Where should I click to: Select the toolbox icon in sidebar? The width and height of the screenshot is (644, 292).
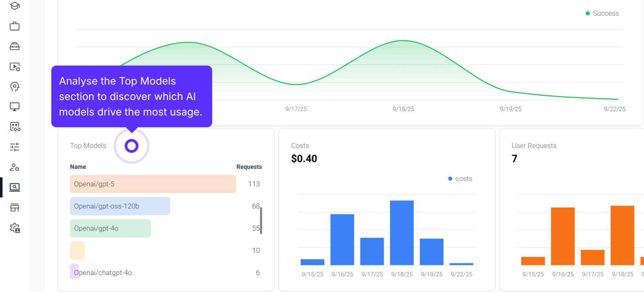coord(14,46)
